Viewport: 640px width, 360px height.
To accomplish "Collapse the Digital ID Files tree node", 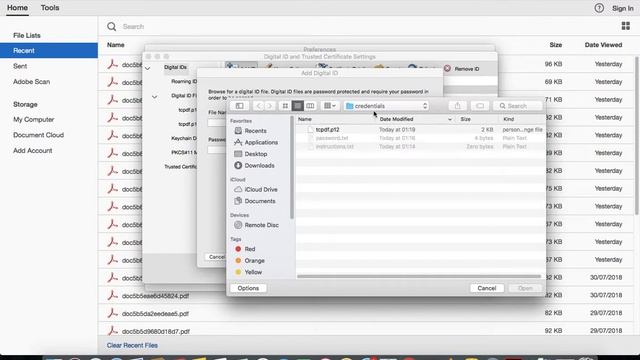I will tap(155, 97).
